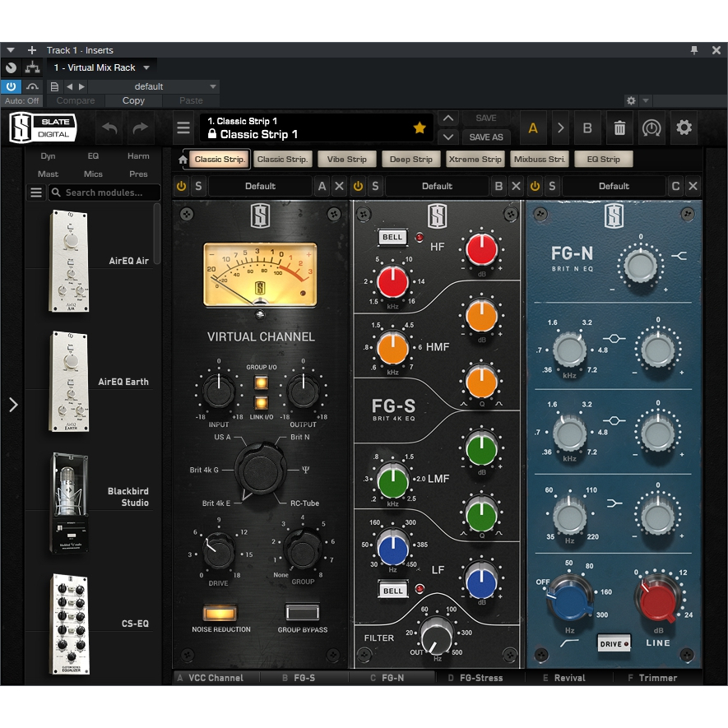Click the home icon beside rack tabs

point(183,160)
